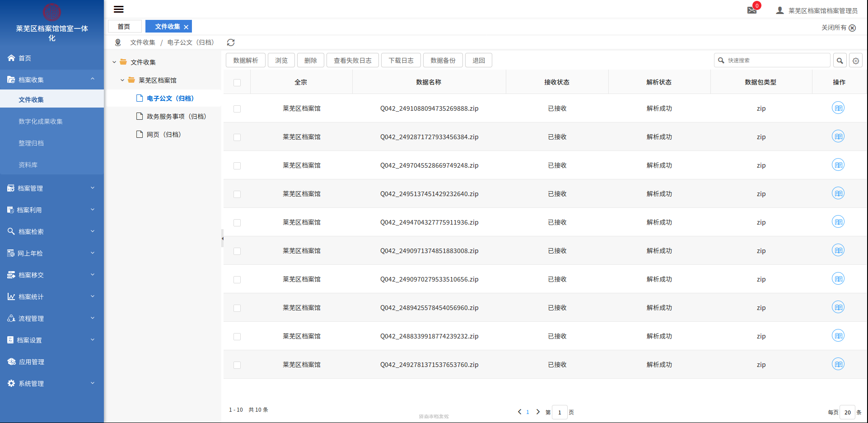Collapse the 莱芜区档案馆 tree folder
868x423 pixels.
coord(122,80)
